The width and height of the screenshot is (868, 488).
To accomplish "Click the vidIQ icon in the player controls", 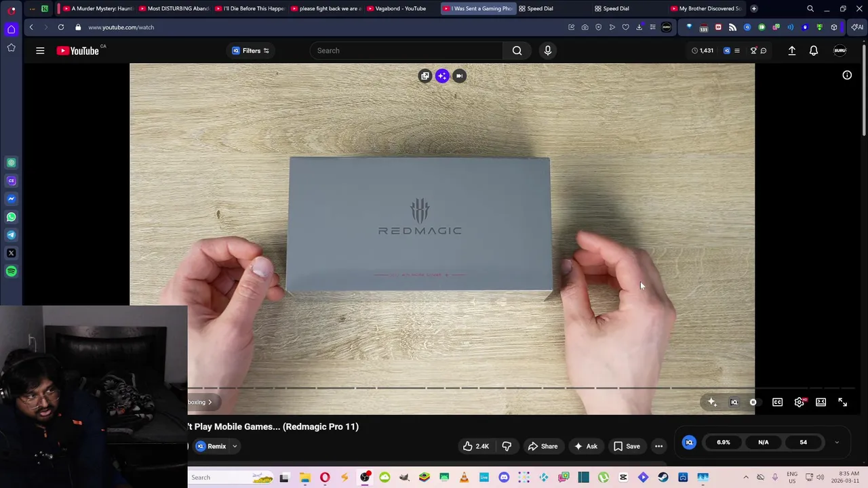I will pyautogui.click(x=734, y=402).
